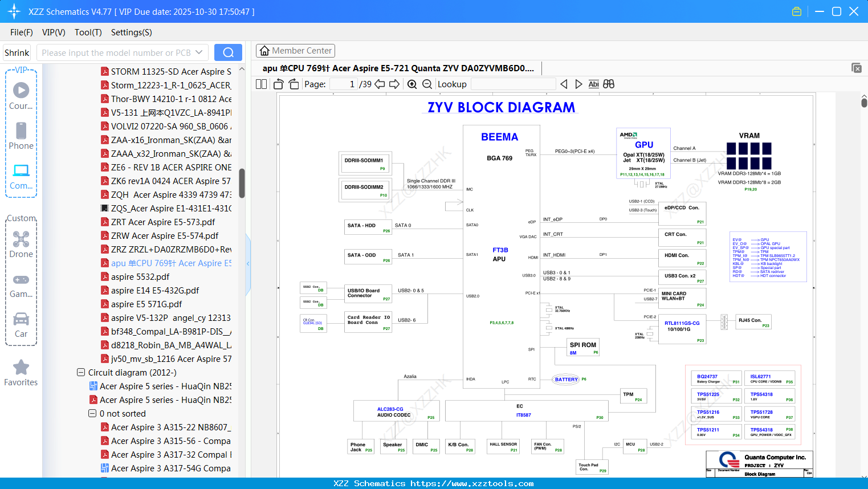Open ZRT Acer Aspire E5-573.pdf

click(158, 222)
